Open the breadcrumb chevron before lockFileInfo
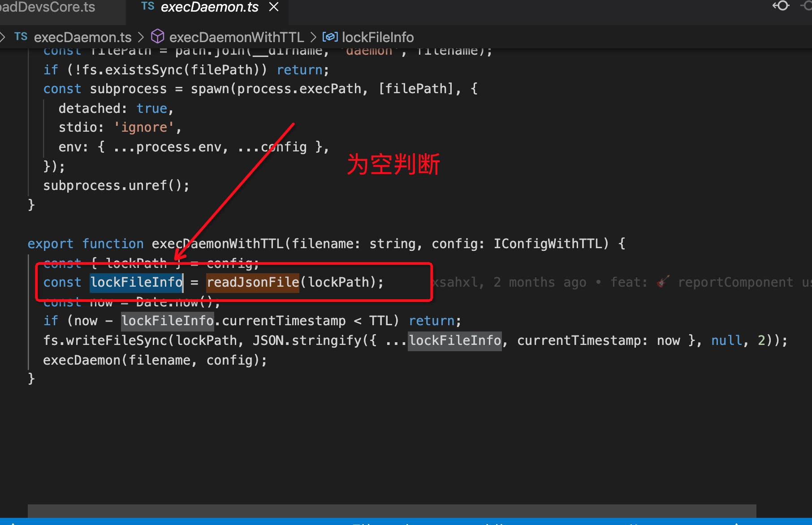This screenshot has width=812, height=525. (x=313, y=37)
